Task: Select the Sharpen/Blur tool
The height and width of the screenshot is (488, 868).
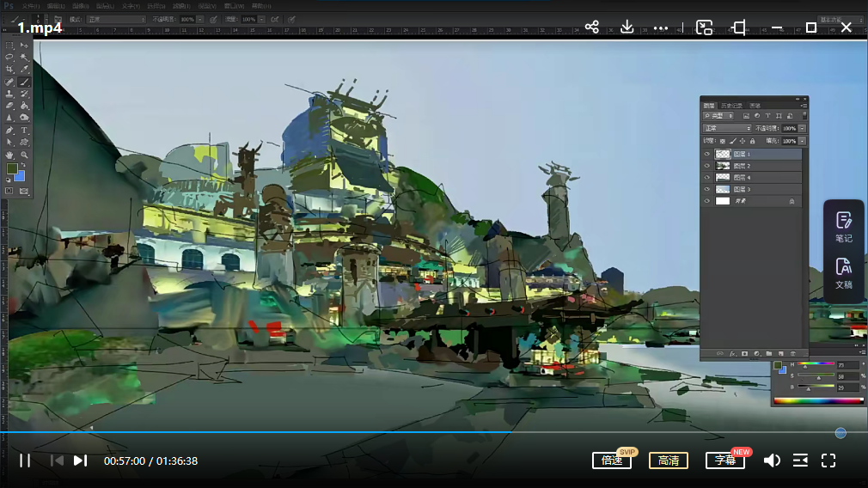Action: coord(9,118)
